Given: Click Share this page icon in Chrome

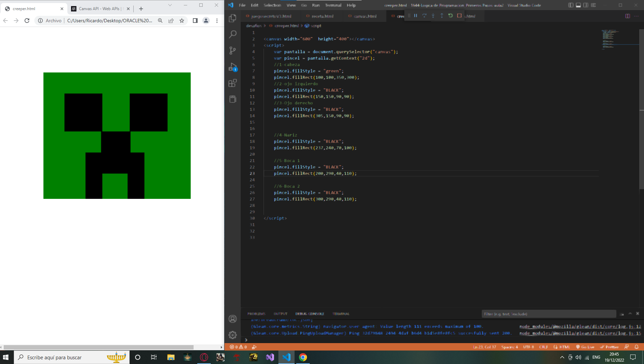Looking at the screenshot, I should (x=171, y=21).
